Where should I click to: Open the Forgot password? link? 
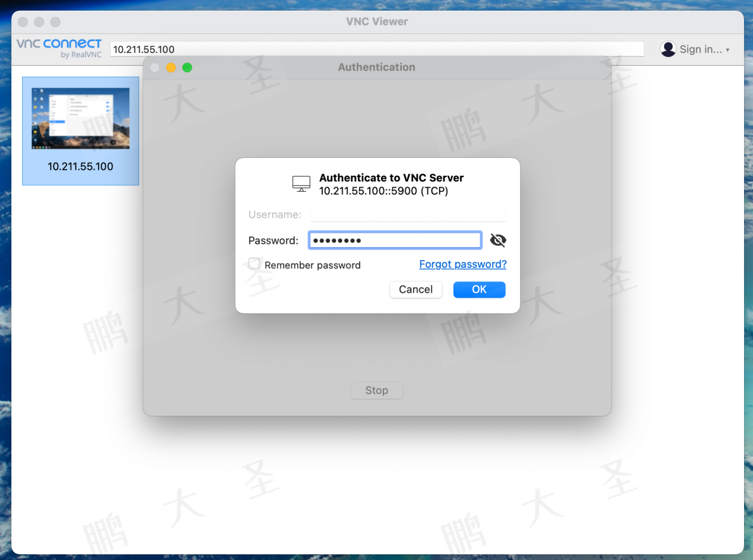tap(463, 264)
